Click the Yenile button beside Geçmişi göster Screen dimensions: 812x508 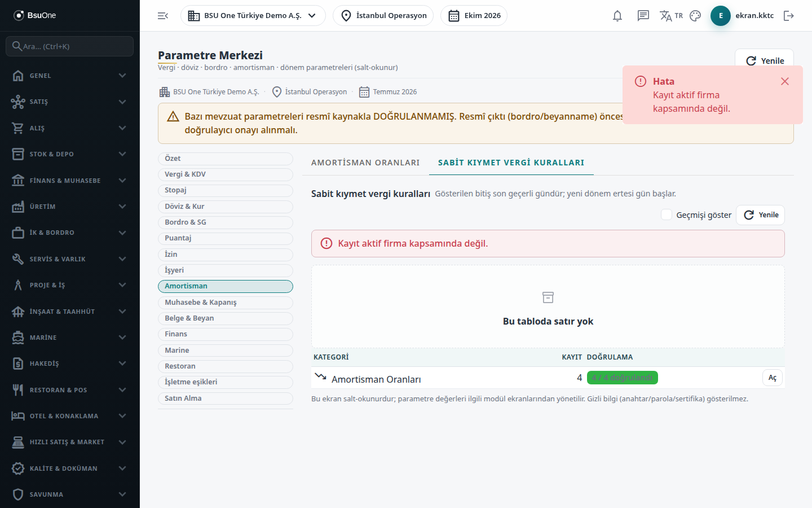tap(761, 215)
